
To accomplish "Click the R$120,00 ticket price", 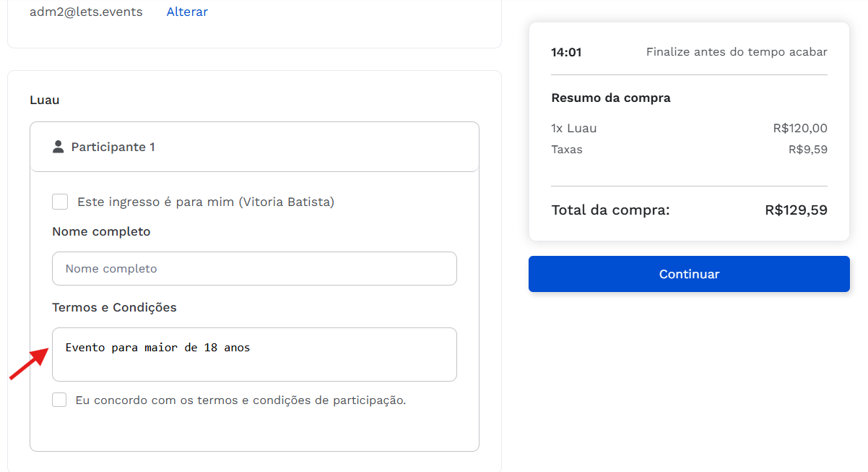I will click(x=799, y=129).
